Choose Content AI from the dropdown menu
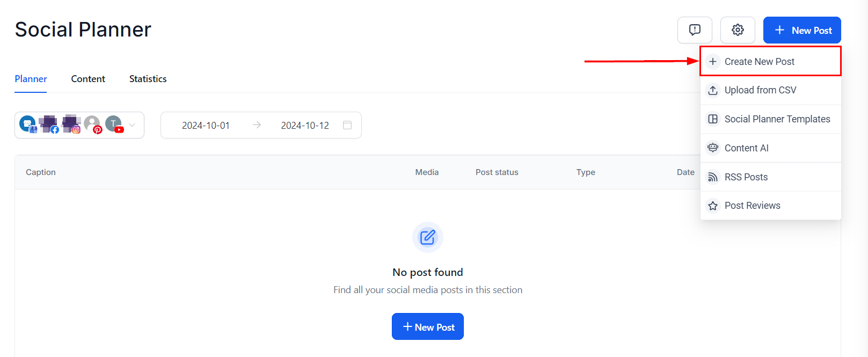Screen dimensions: 868x357 [x=746, y=148]
